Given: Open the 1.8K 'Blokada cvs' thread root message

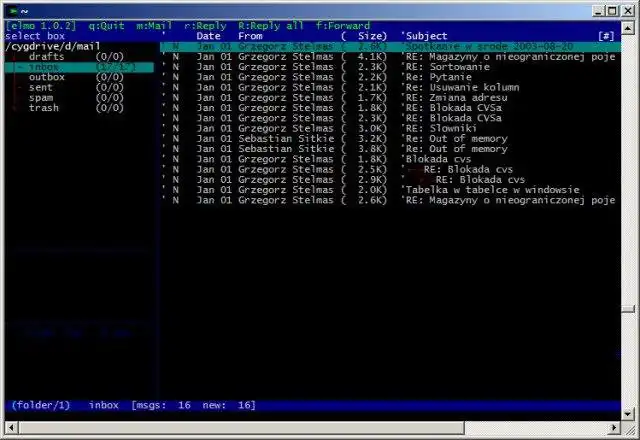Looking at the screenshot, I should pyautogui.click(x=390, y=159).
